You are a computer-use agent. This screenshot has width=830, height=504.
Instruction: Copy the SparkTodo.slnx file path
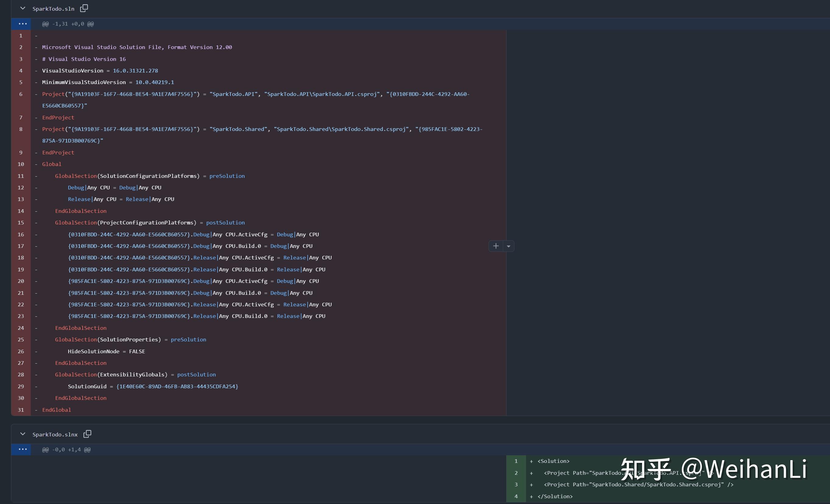coord(87,434)
